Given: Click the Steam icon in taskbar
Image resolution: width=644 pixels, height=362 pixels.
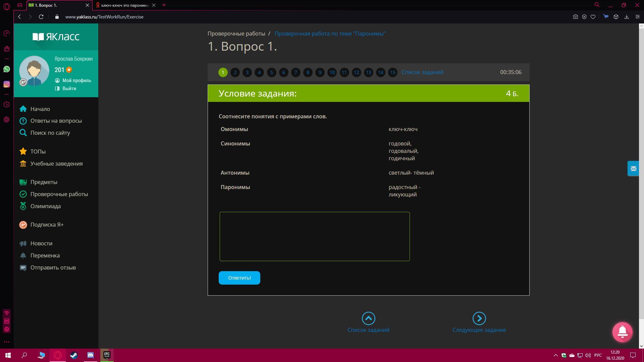Looking at the screenshot, I should [x=74, y=355].
